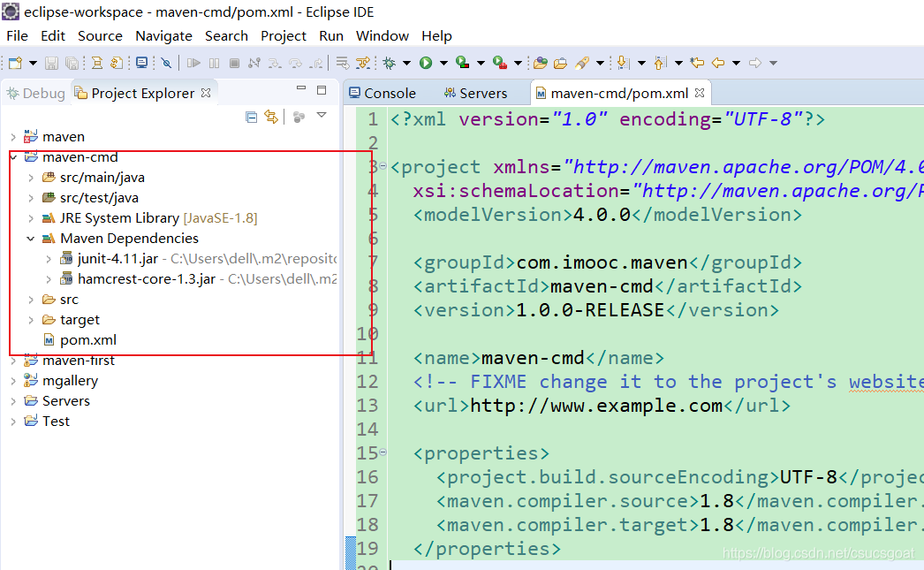Toggle Use Step Filters icon
924x570 pixels.
click(x=363, y=63)
